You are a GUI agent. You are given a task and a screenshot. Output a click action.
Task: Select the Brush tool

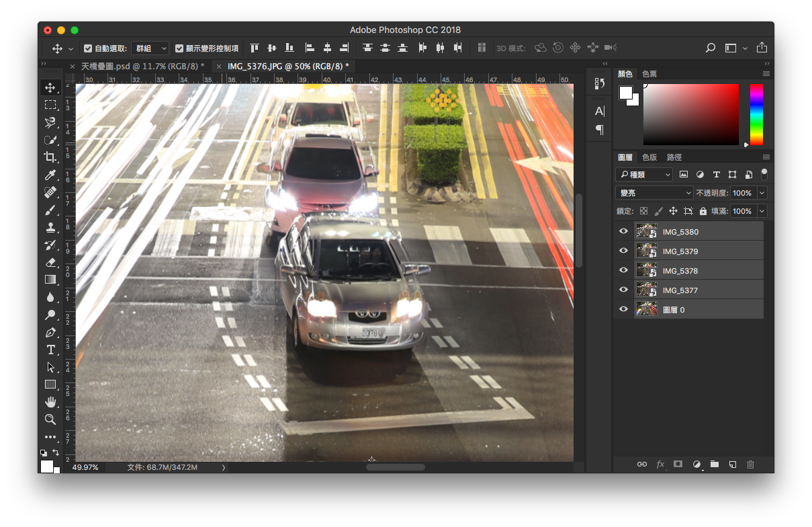tap(50, 210)
